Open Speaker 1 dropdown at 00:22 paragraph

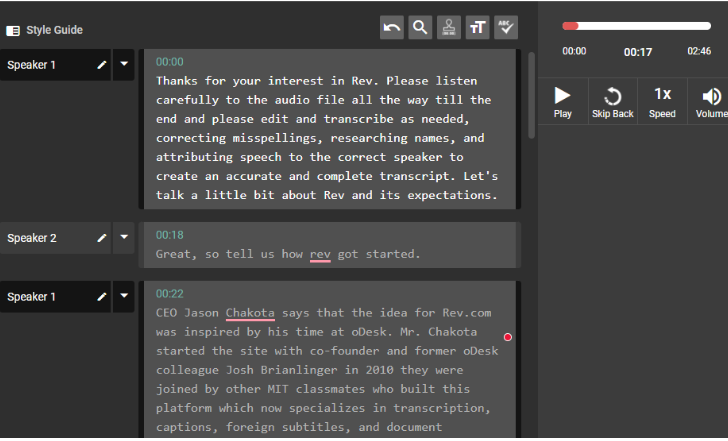[x=124, y=296]
